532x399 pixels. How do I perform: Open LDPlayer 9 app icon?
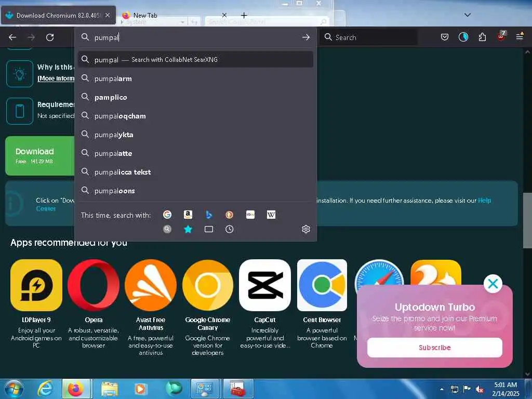pos(36,285)
